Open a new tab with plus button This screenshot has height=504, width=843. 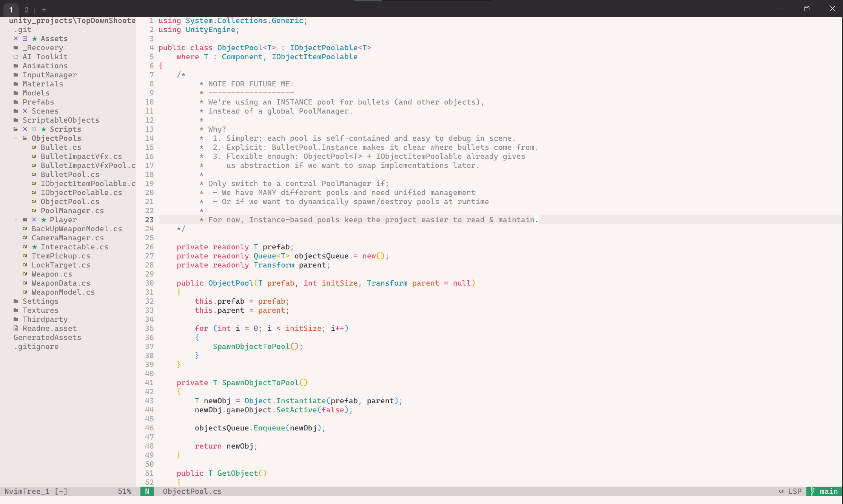pyautogui.click(x=44, y=10)
